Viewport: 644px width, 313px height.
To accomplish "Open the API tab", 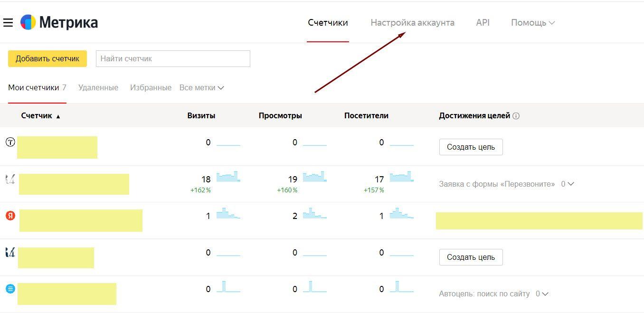I will pos(483,22).
